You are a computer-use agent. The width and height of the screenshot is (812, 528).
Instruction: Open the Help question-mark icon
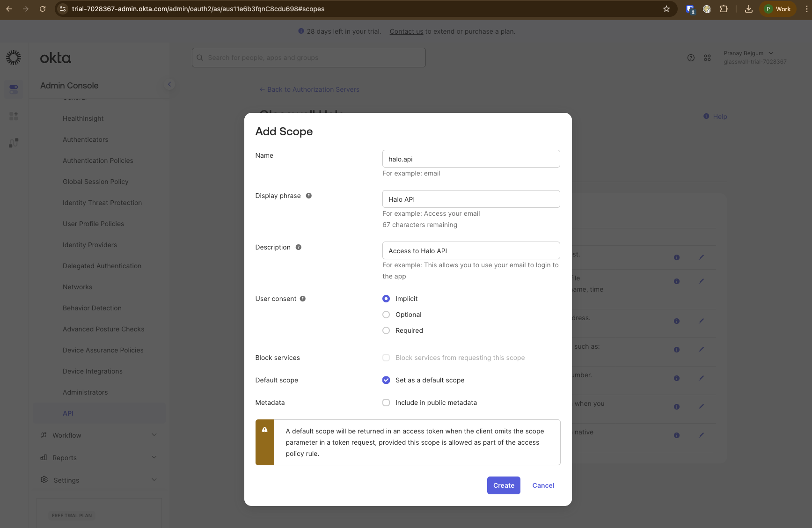[x=691, y=58]
